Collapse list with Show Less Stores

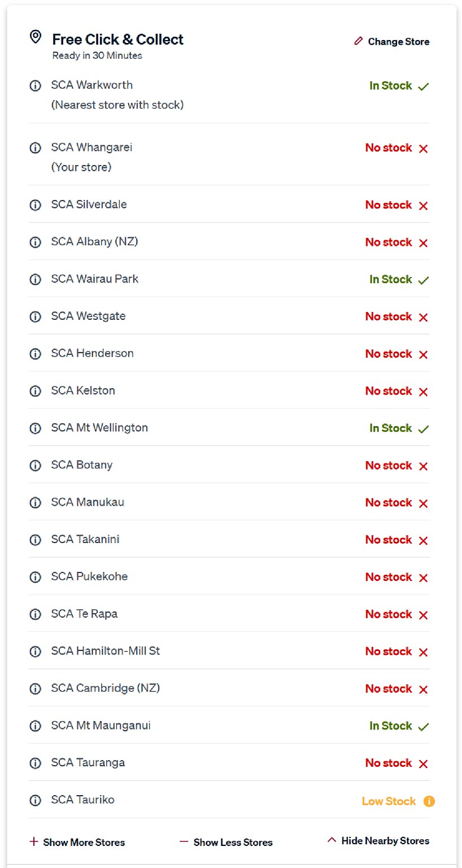[x=226, y=842]
